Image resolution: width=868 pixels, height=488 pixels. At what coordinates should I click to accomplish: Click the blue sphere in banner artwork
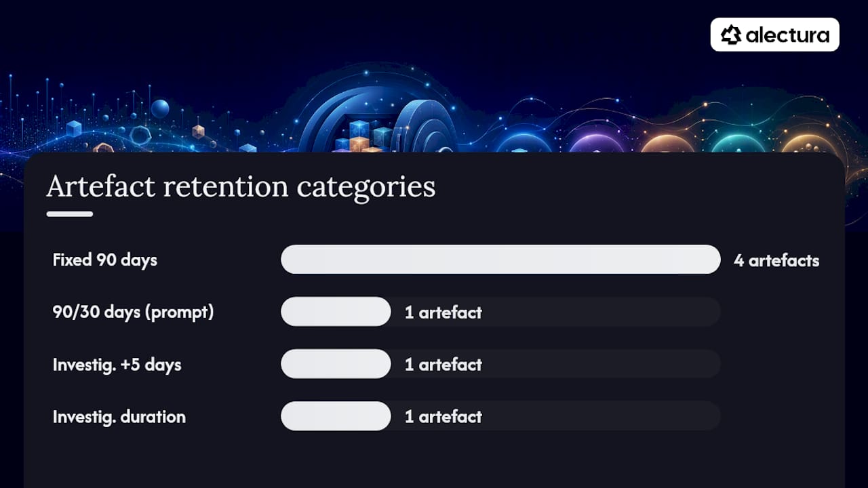pos(160,108)
